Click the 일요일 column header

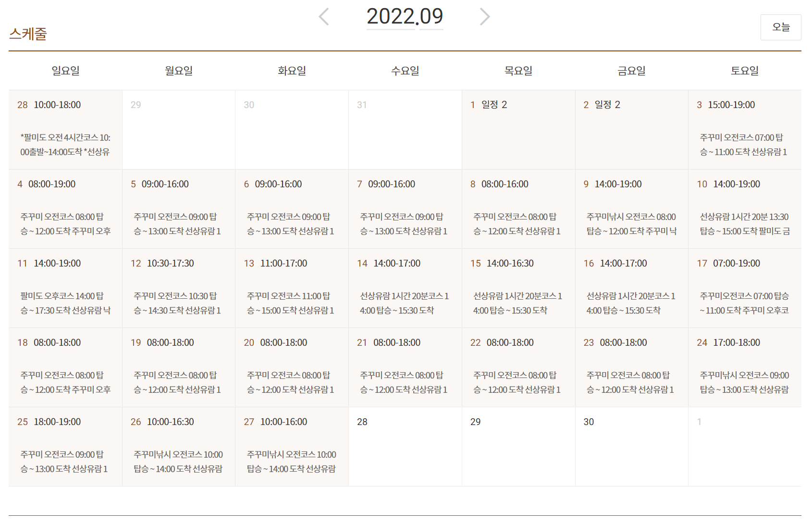(x=65, y=71)
